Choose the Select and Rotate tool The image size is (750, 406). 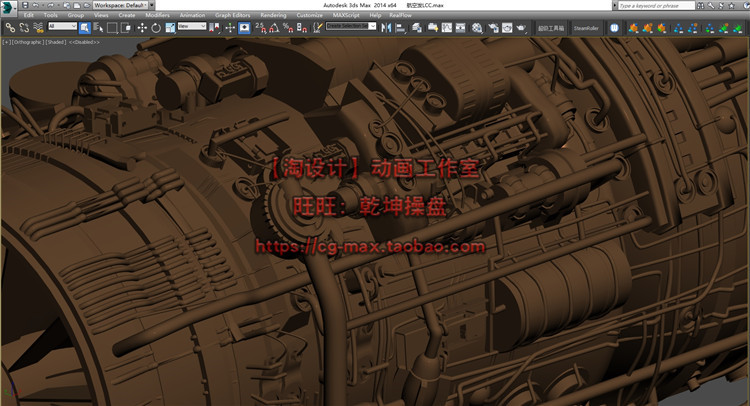[x=156, y=28]
